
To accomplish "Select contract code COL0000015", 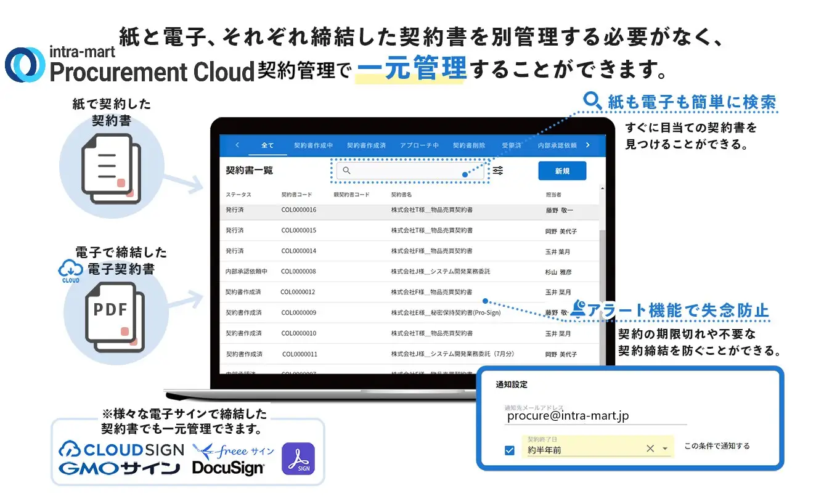I will click(x=299, y=230).
